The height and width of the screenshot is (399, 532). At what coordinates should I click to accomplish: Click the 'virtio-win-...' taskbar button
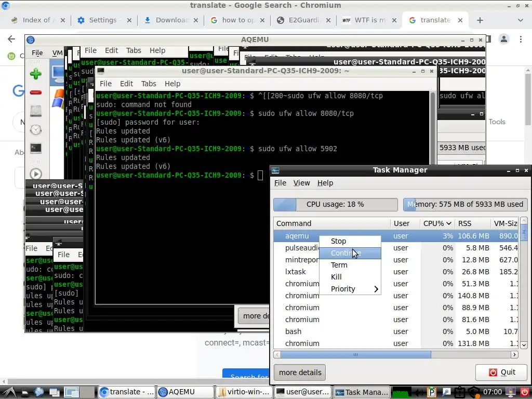tap(244, 392)
